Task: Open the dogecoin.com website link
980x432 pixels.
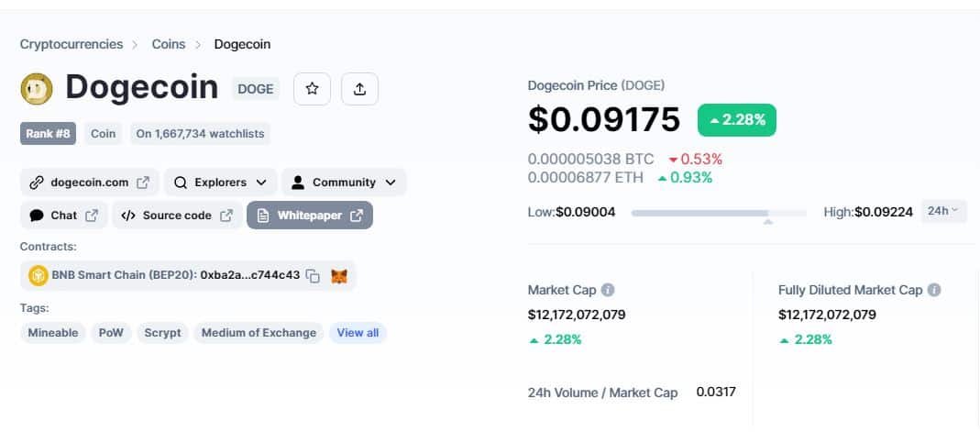Action: 89,183
